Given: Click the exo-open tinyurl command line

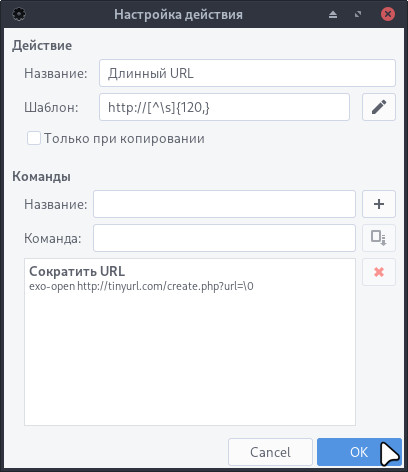Looking at the screenshot, I should [141, 286].
